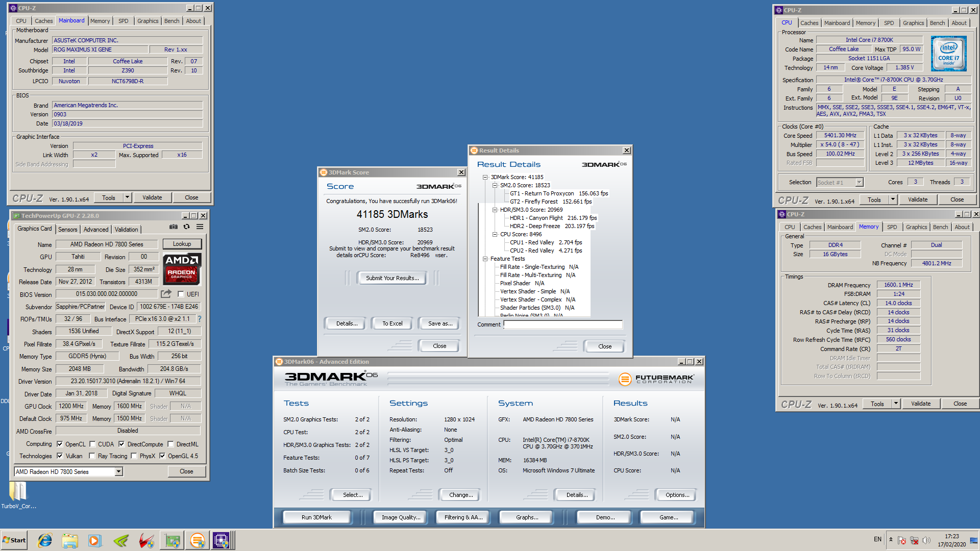
Task: Open the SPD tab in the Memory CPU-Z window
Action: (x=892, y=227)
